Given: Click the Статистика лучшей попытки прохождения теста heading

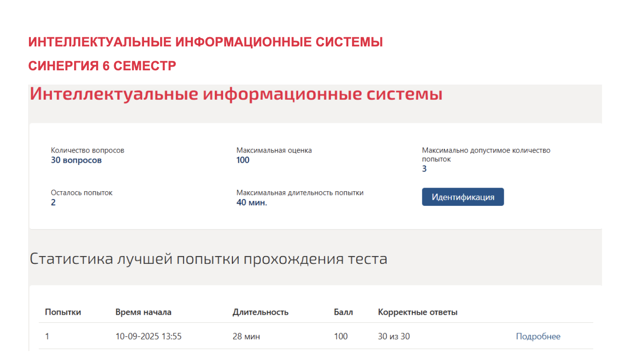Looking at the screenshot, I should point(208,259).
